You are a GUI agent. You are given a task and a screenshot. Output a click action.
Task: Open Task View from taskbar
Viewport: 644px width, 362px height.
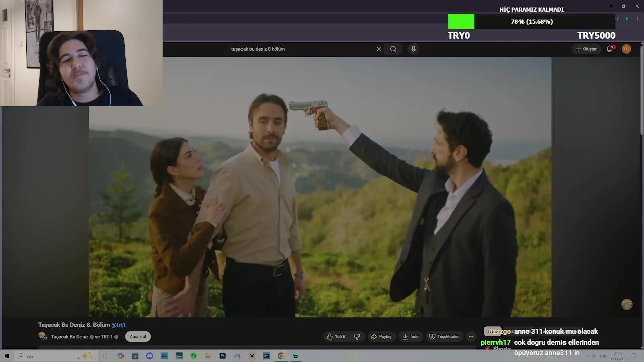[106, 356]
